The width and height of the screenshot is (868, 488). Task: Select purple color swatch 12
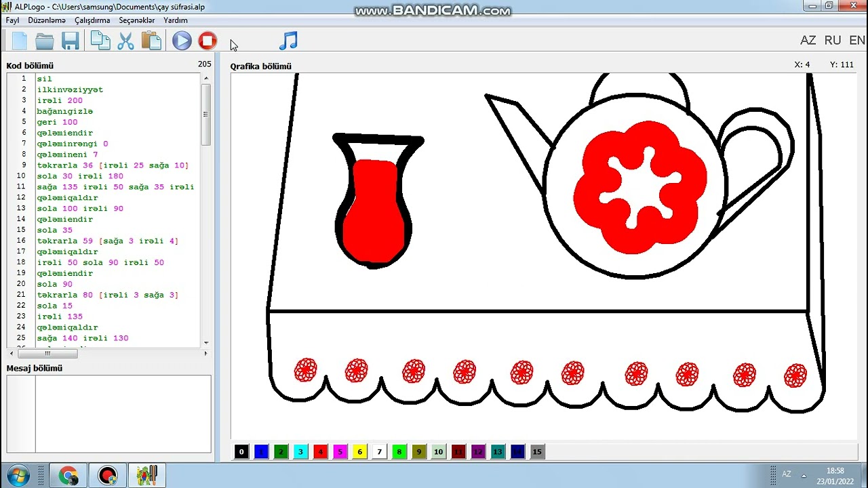coord(478,451)
